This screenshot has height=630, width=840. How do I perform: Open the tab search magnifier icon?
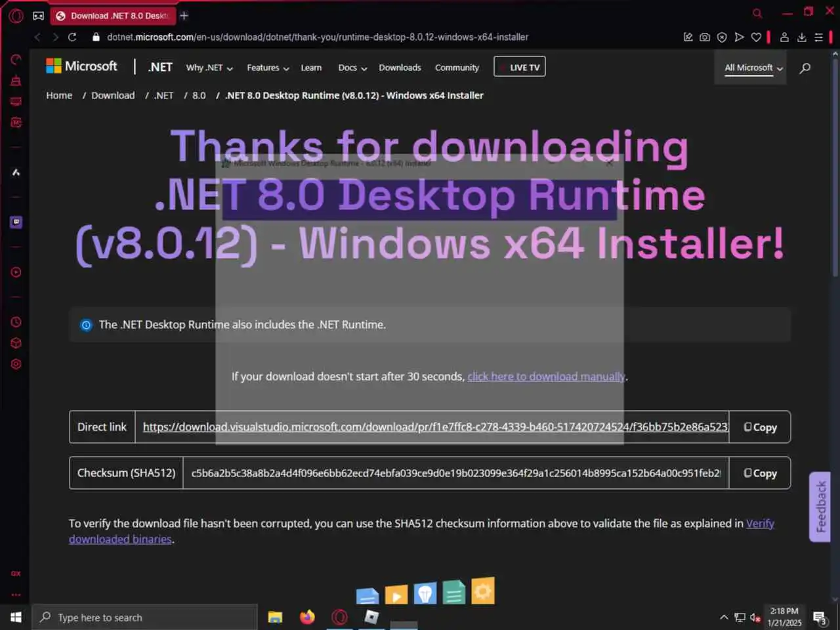tap(757, 13)
